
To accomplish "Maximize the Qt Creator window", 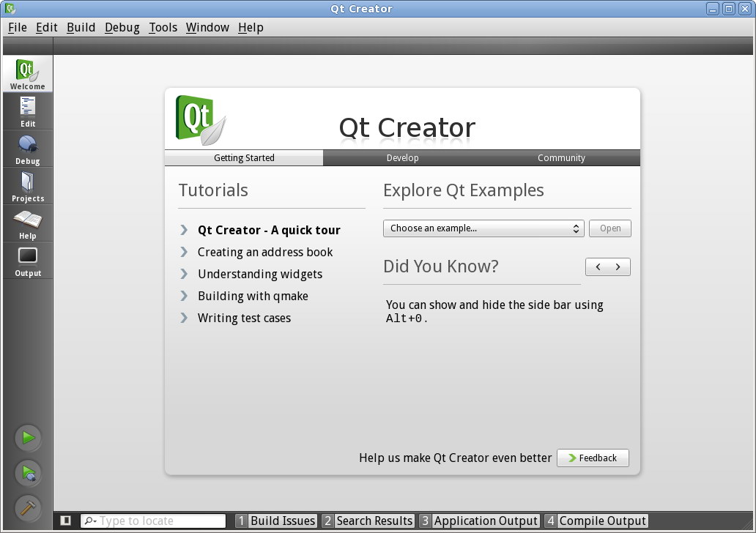I will point(729,9).
